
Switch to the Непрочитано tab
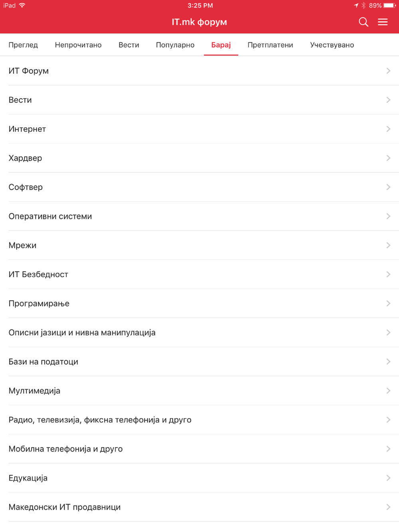tap(78, 45)
